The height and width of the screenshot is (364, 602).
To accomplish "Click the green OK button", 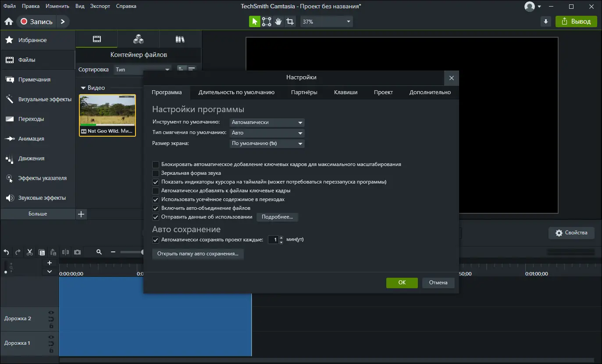I will [x=402, y=283].
